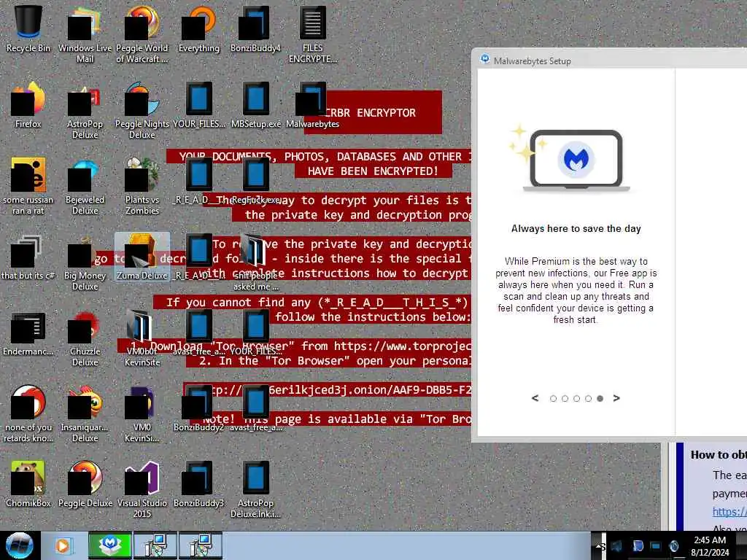Select the MBSetup.exe installer icon
The width and height of the screenshot is (747, 560).
pos(255,105)
